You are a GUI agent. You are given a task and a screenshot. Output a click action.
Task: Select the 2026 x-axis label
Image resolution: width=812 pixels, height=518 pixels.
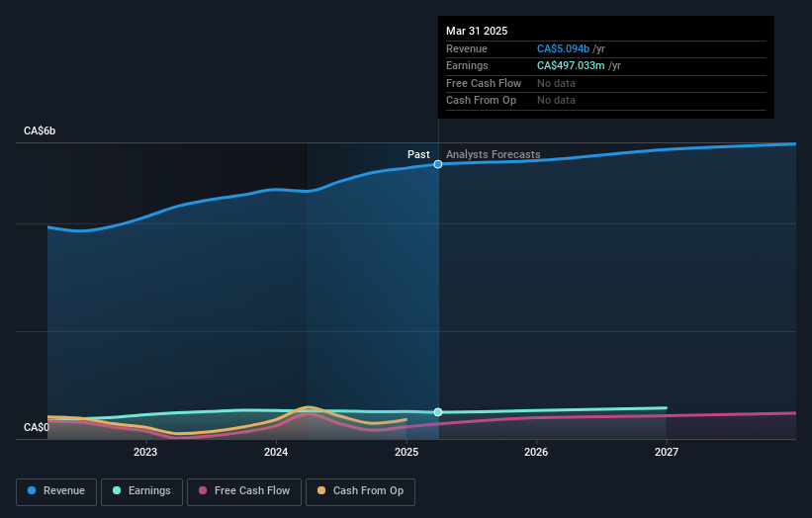(x=536, y=452)
